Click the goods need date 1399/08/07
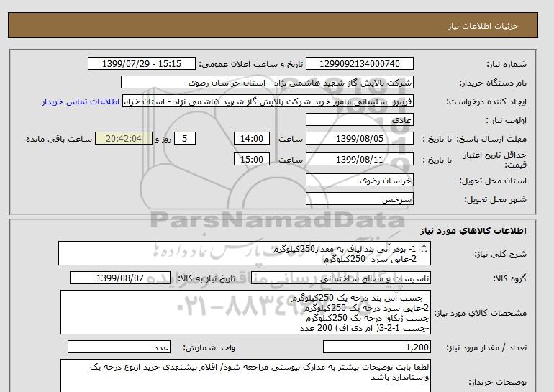554x392 pixels. (140, 278)
